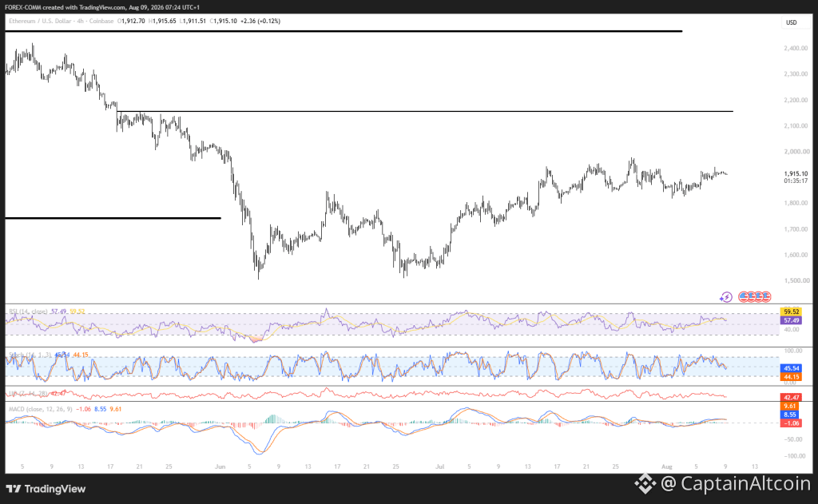Screen dimensions: 818x504
Task: Click the Aug label on the time axis
Action: pos(667,466)
